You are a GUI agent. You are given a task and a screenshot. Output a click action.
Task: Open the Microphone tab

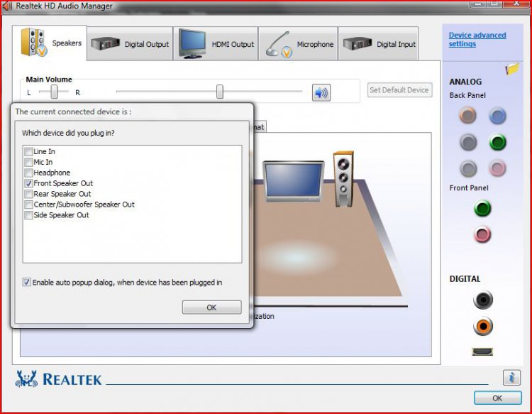click(x=299, y=44)
